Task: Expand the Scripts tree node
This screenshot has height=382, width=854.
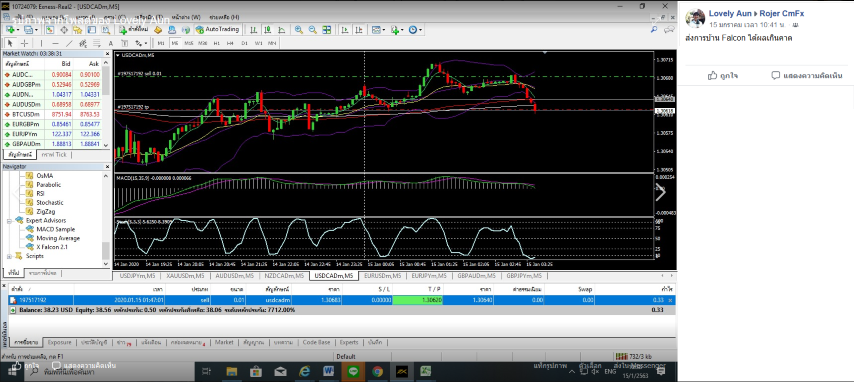Action: tap(9, 256)
